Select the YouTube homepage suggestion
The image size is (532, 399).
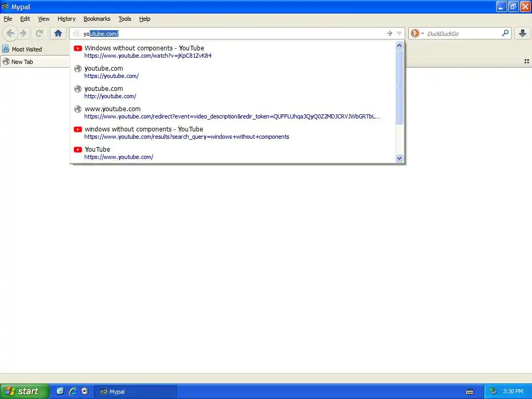click(233, 153)
